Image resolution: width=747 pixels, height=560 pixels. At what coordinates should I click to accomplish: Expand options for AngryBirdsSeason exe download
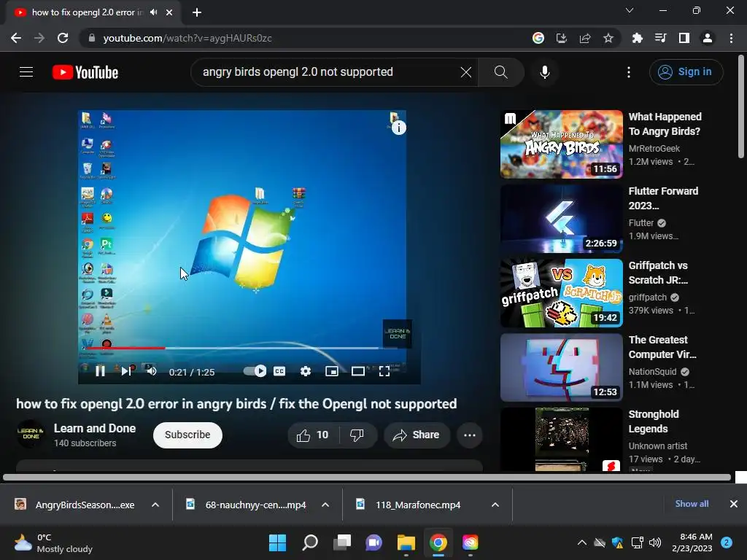(155, 505)
